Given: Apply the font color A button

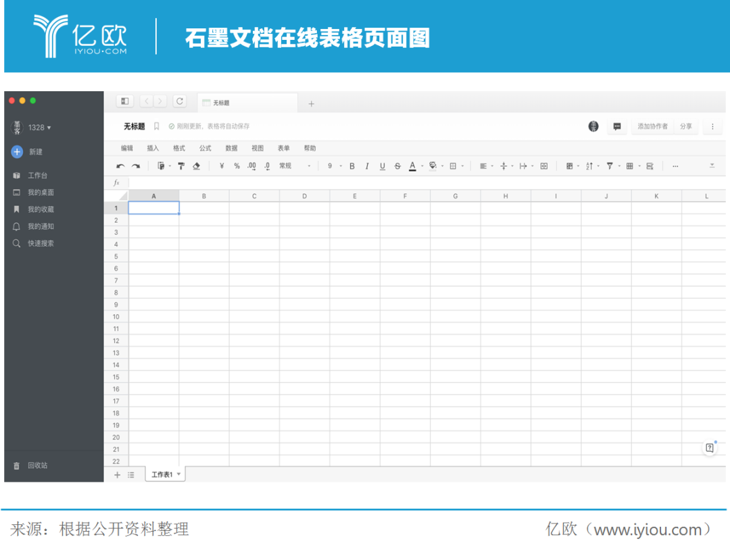Looking at the screenshot, I should [412, 166].
